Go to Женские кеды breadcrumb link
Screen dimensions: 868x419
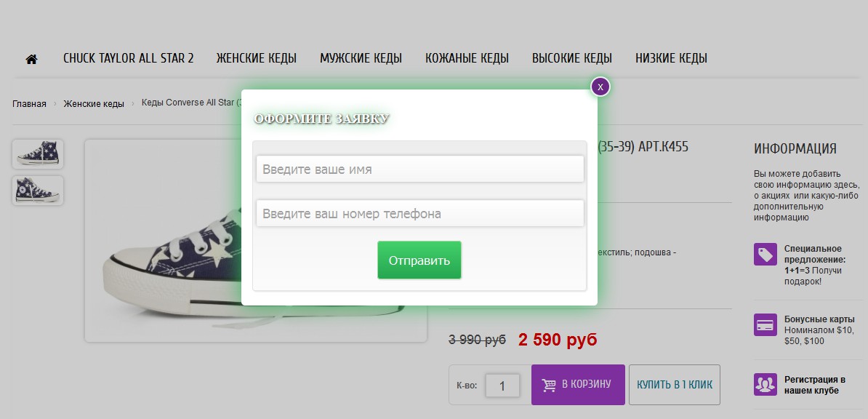coord(94,103)
